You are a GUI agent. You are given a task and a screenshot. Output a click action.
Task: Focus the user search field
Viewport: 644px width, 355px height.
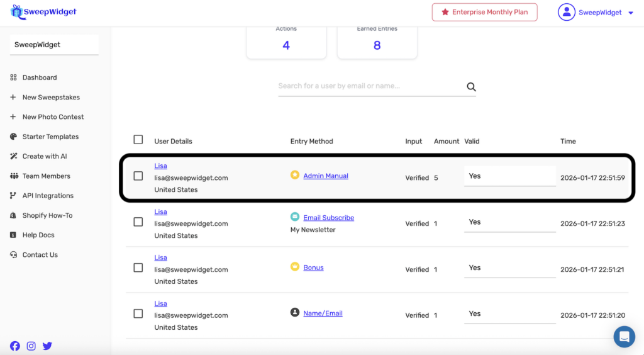click(x=370, y=86)
